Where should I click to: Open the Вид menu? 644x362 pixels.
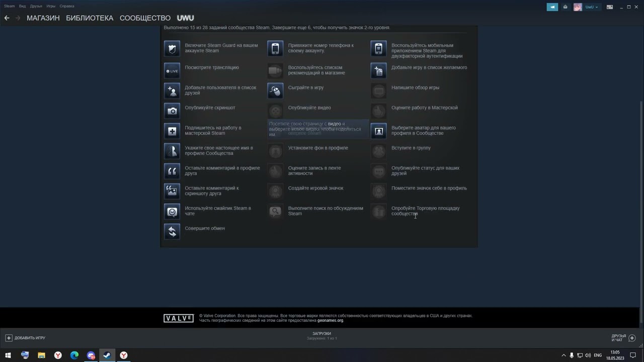(22, 6)
